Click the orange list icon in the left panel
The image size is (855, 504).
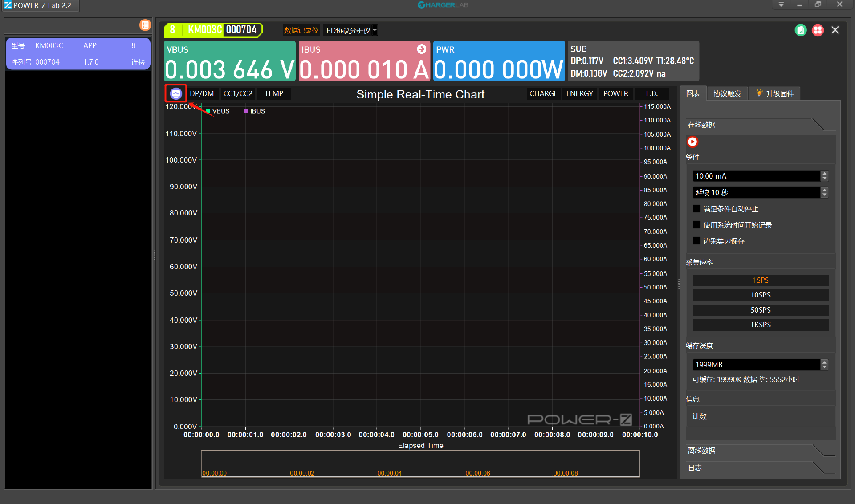pyautogui.click(x=145, y=25)
